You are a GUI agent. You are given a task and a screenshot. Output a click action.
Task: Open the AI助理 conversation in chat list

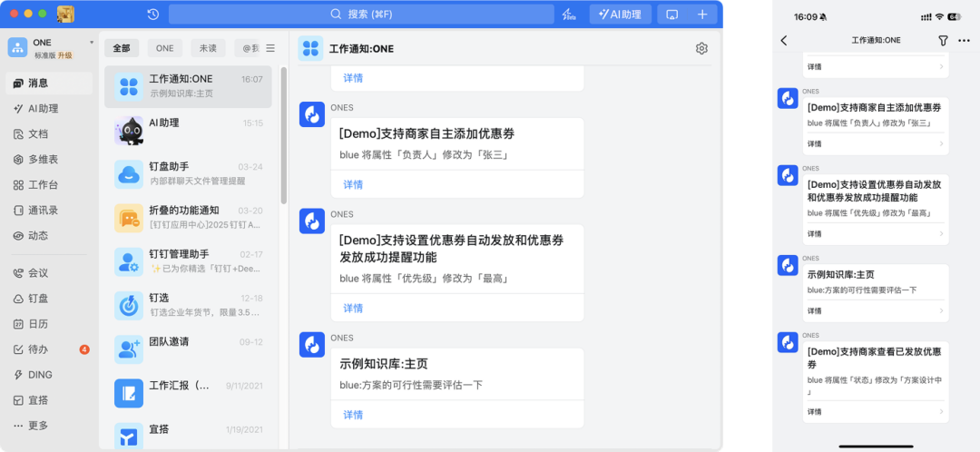tap(188, 130)
